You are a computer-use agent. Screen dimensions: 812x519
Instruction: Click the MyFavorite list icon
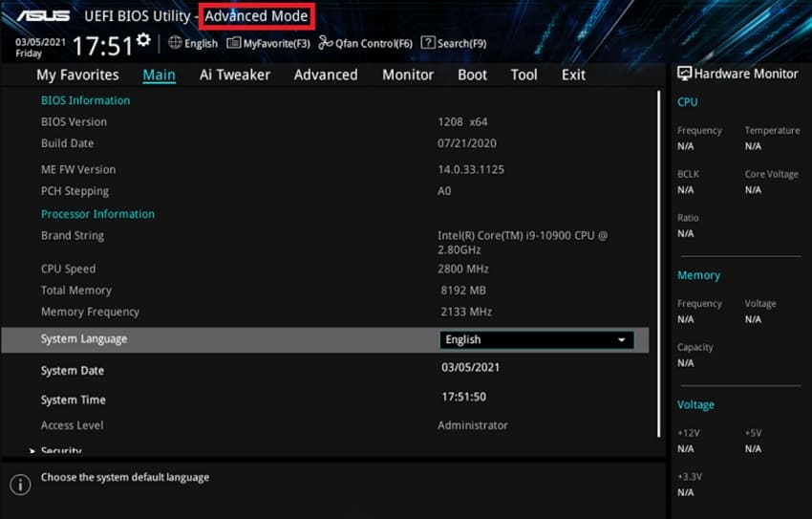(x=233, y=42)
